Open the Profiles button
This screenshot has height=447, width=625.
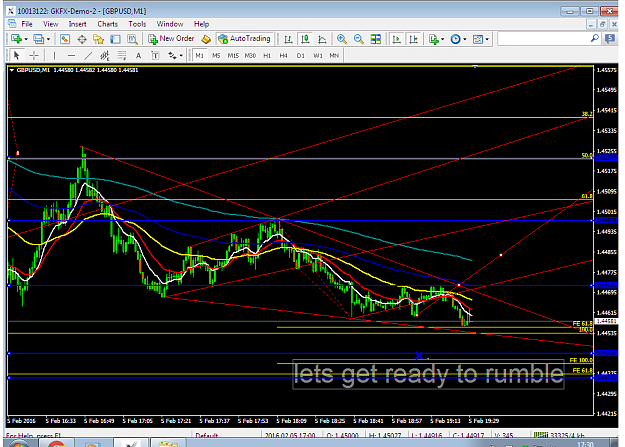click(38, 39)
